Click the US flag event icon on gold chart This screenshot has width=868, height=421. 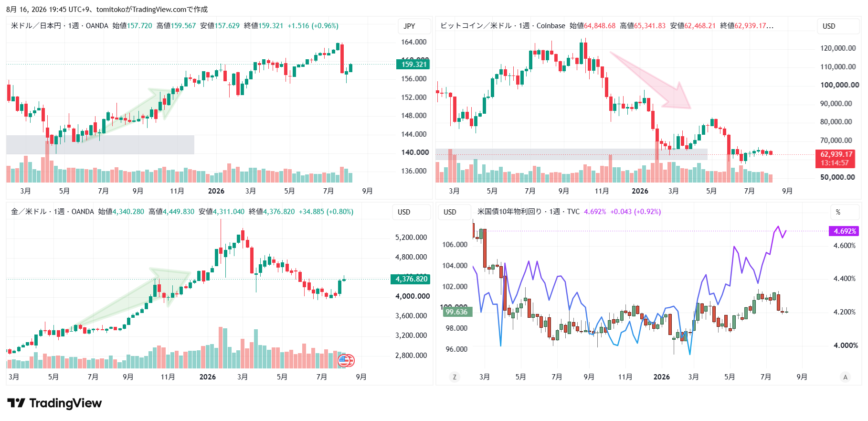(x=345, y=361)
